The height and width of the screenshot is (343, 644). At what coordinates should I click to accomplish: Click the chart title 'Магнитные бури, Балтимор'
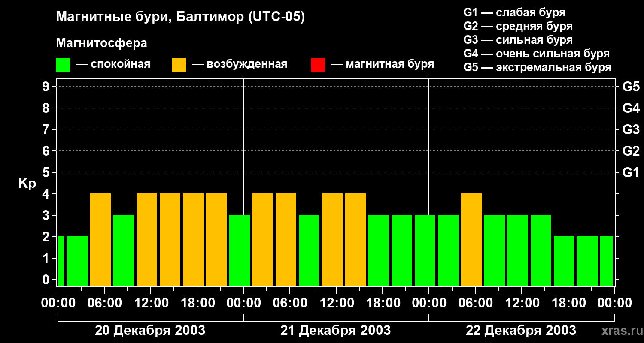tap(180, 18)
